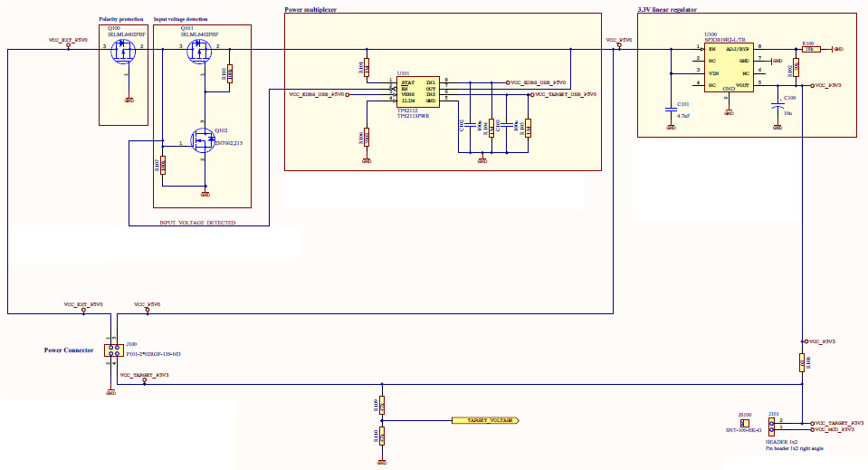Select VCC_RDBG_USB_P5V0 label on the IN1 line
Screen dimensions: 868x470
538,83
